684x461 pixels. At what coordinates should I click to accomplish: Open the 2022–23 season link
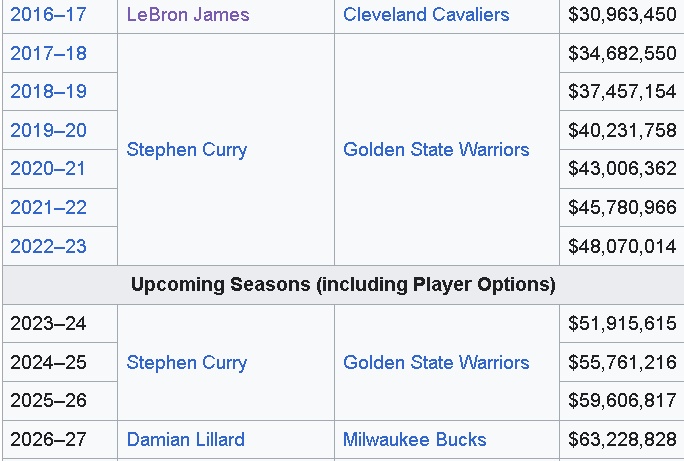48,246
